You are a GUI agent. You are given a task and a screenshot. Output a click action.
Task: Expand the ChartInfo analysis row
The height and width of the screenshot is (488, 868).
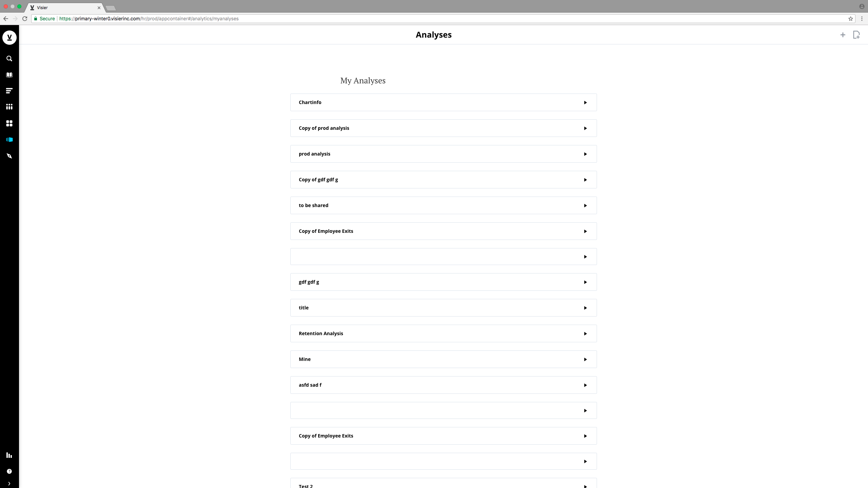click(x=585, y=102)
